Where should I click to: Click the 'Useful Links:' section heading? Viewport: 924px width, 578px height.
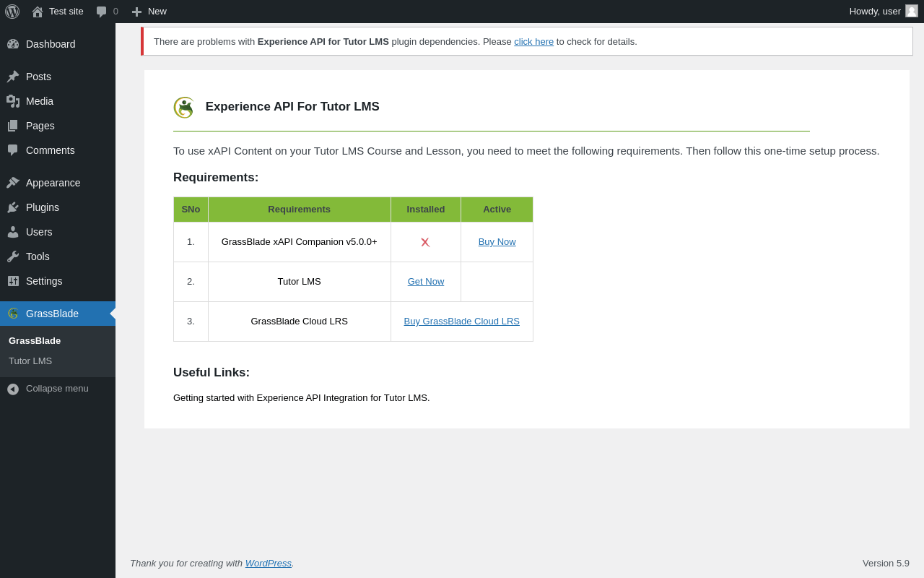point(212,373)
